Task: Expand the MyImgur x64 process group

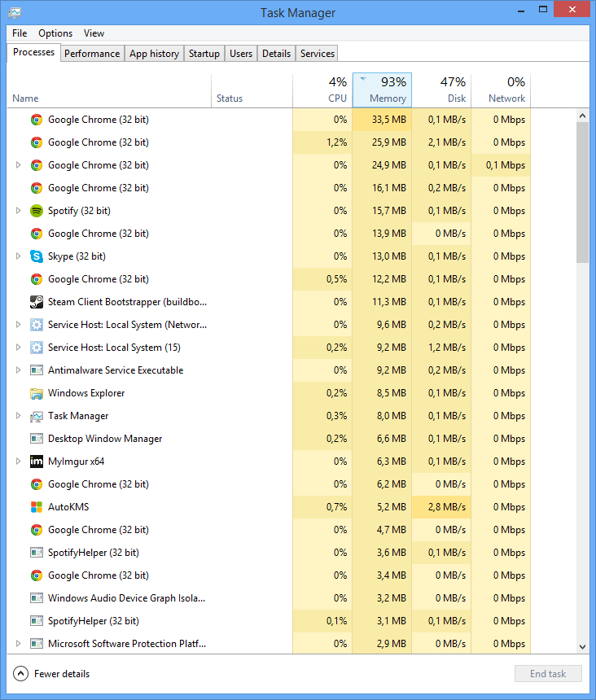Action: pos(18,462)
